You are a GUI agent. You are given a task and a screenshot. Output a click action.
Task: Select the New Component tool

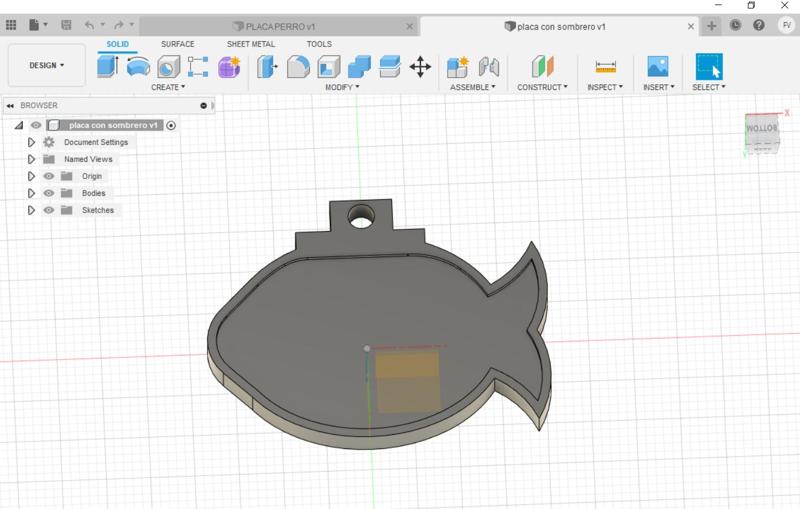(458, 67)
